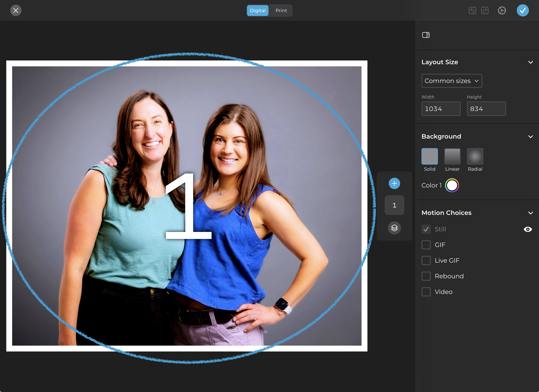Screen dimensions: 539x392
Task: Click the undo arrow icon
Action: coord(472,10)
